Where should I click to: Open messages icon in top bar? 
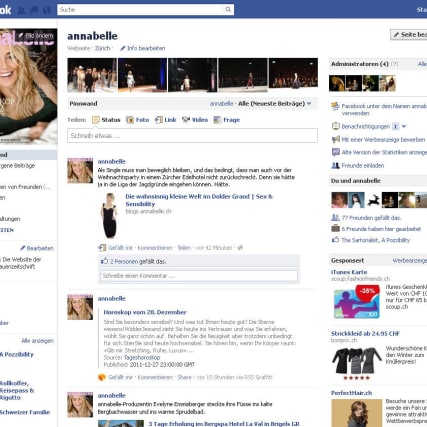[34, 10]
